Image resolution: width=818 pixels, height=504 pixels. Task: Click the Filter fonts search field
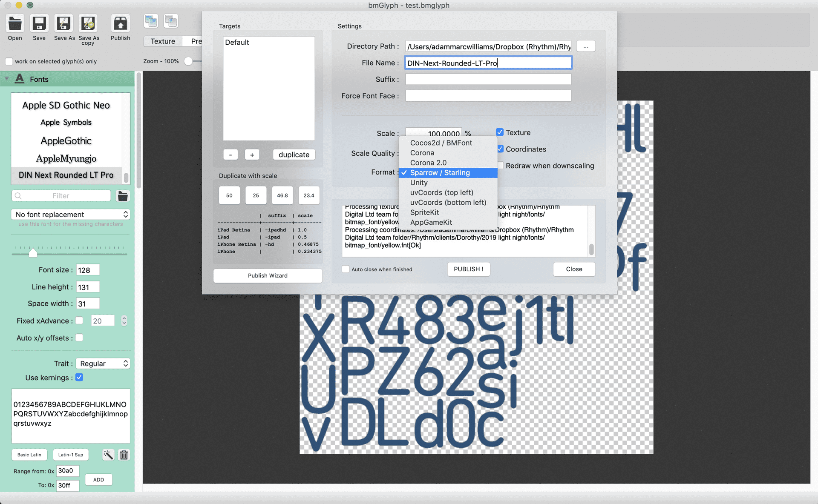pos(61,196)
